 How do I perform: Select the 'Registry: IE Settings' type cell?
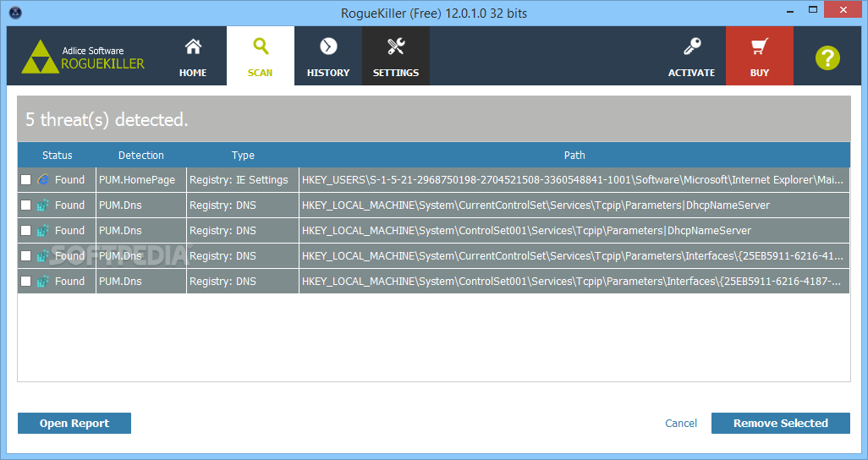point(243,180)
